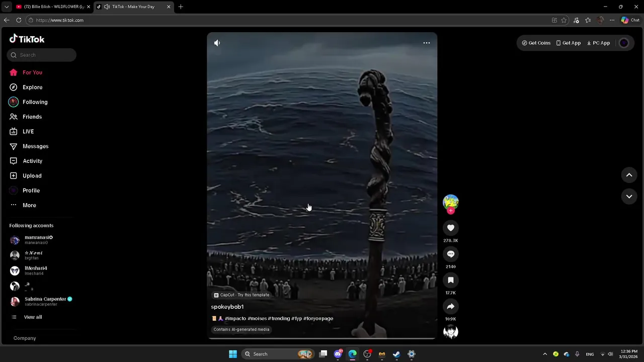Open Copilot Chat in the browser
This screenshot has height=362, width=644.
point(630,20)
